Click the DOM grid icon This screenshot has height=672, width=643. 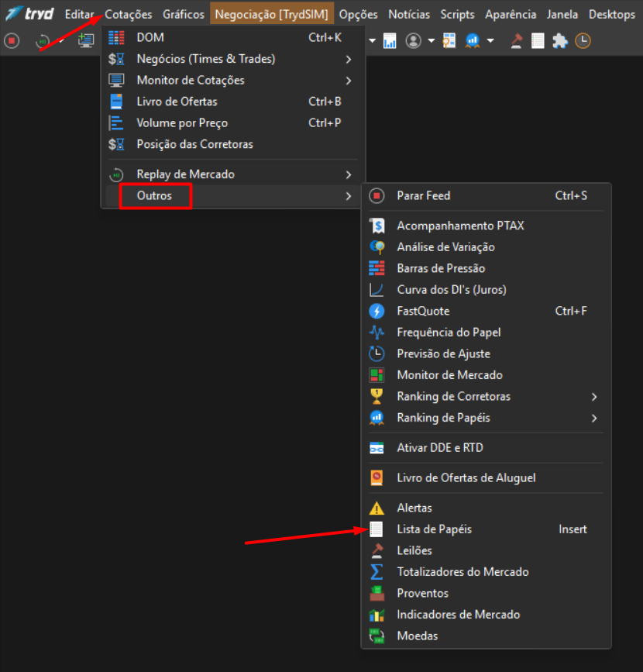(116, 37)
